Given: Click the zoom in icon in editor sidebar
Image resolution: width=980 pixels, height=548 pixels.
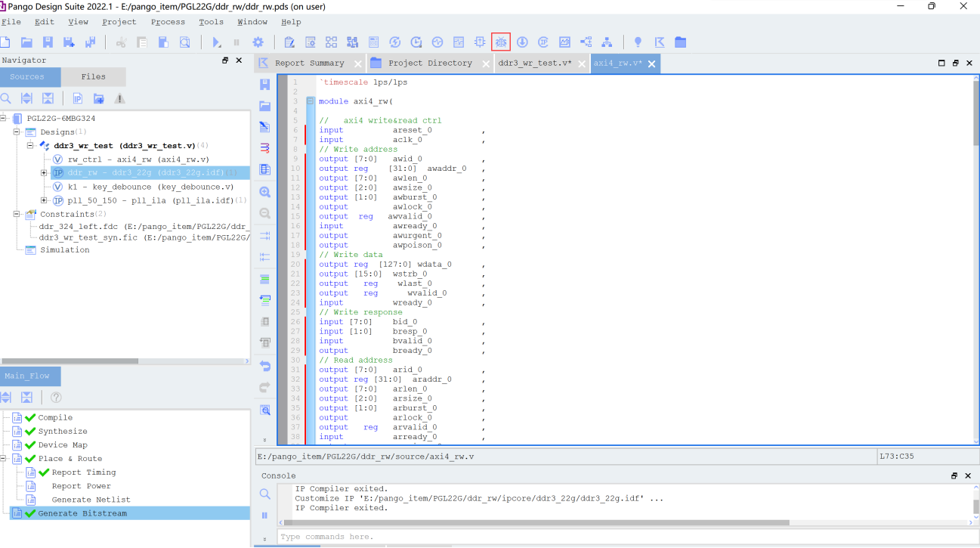Looking at the screenshot, I should click(x=264, y=192).
